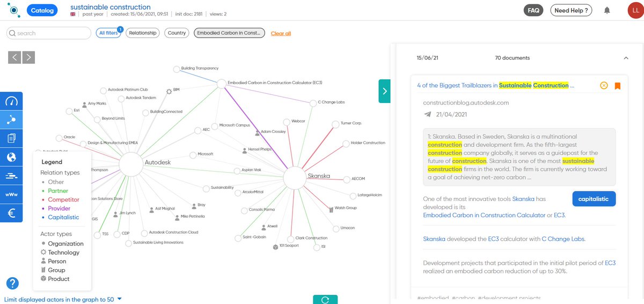
Task: Click orange circled X icon on article
Action: pos(604,86)
